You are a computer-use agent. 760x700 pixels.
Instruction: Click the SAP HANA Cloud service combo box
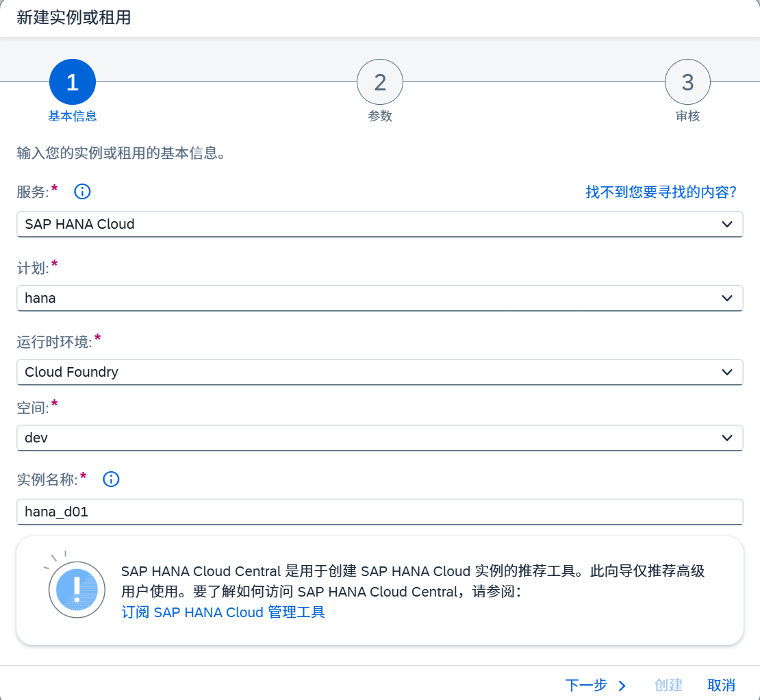[379, 224]
